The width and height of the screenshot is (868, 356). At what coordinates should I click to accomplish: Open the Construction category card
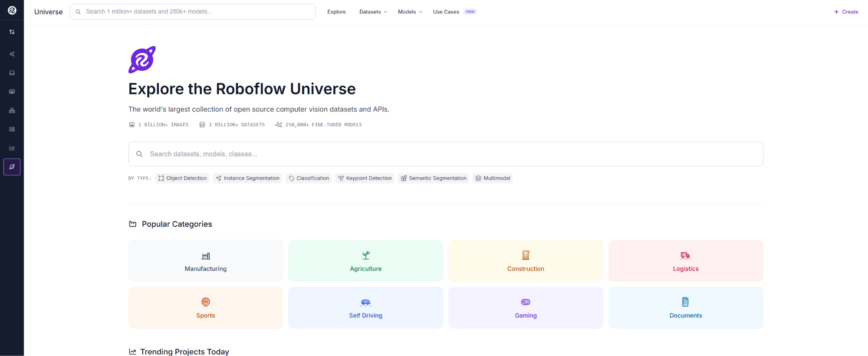(x=526, y=261)
